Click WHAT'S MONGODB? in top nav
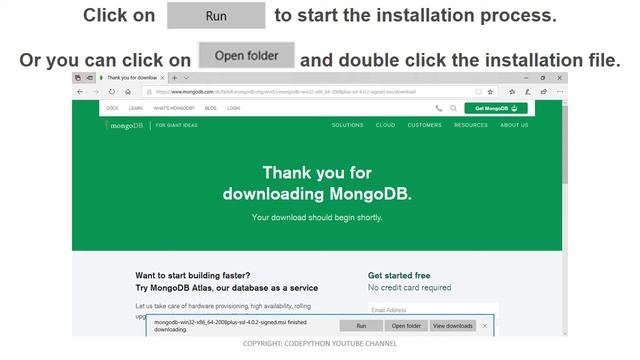The width and height of the screenshot is (640, 360). pyautogui.click(x=174, y=108)
